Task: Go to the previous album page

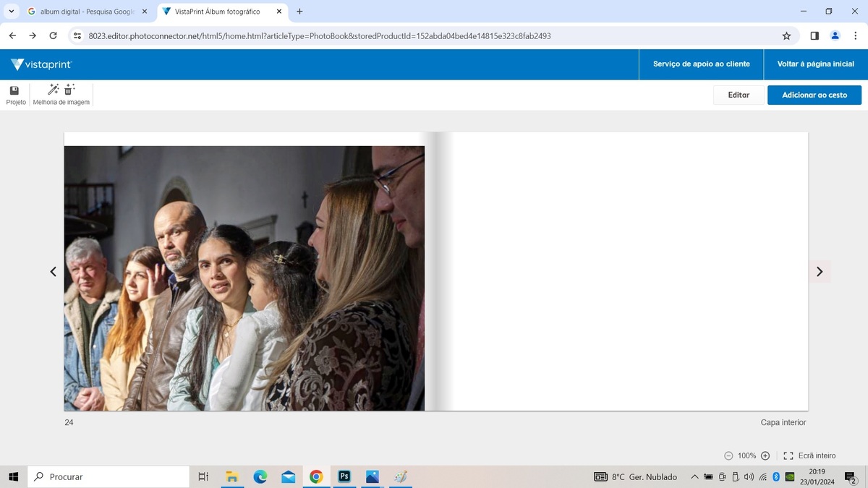Action: [x=53, y=272]
